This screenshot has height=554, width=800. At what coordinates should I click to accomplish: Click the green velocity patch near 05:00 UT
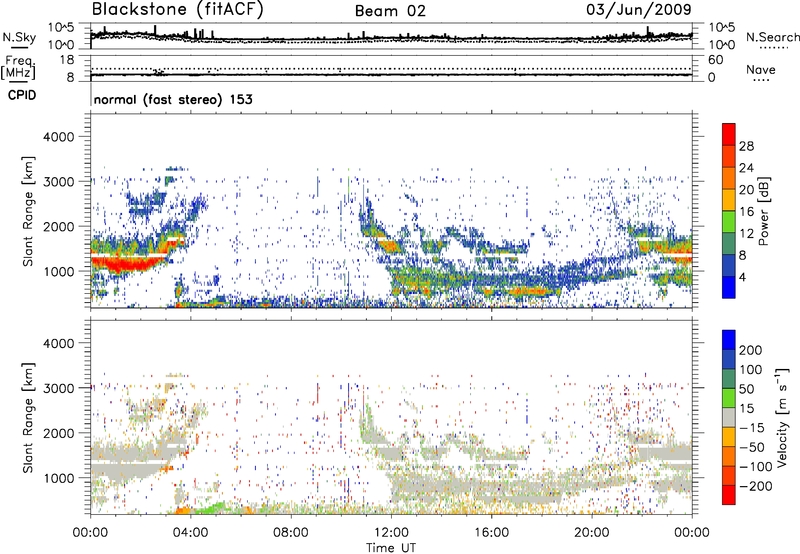[x=209, y=508]
